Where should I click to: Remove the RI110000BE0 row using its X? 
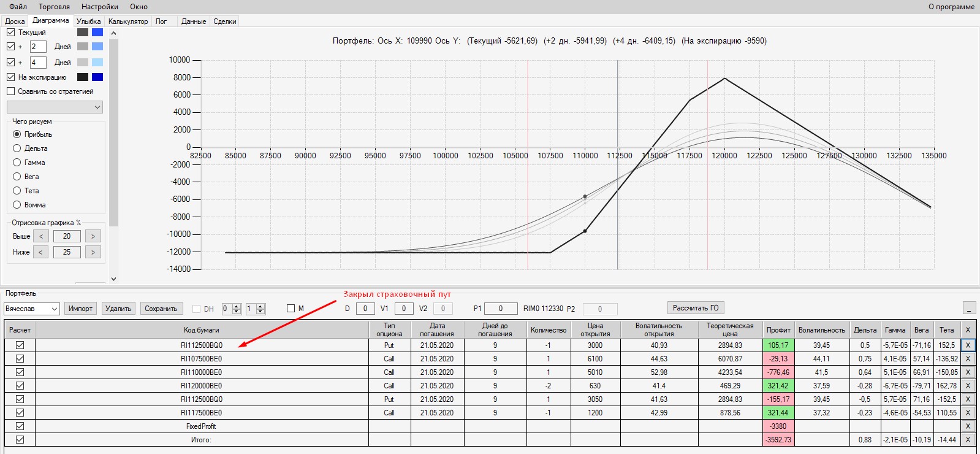(968, 372)
